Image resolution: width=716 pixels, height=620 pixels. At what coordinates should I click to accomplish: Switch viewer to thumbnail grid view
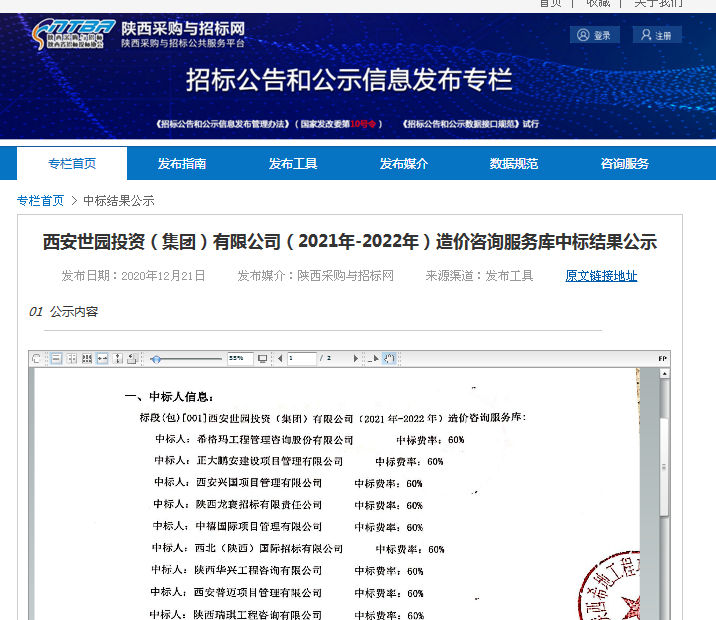pos(87,358)
